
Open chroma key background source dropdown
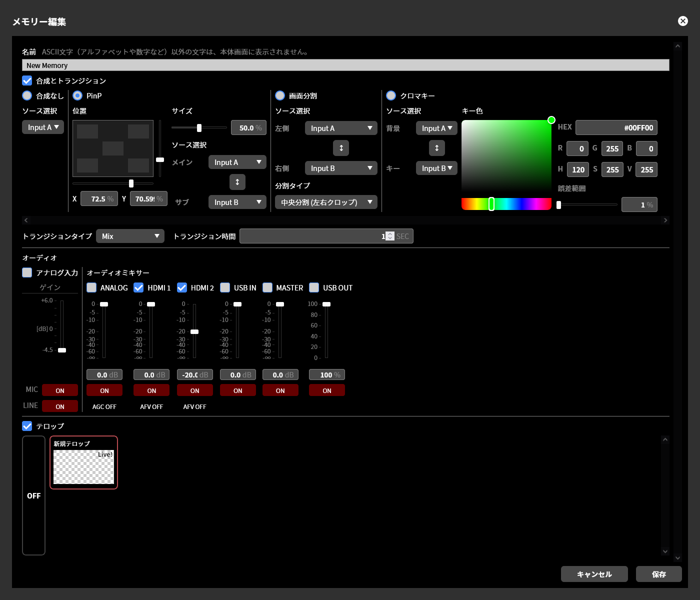[436, 128]
